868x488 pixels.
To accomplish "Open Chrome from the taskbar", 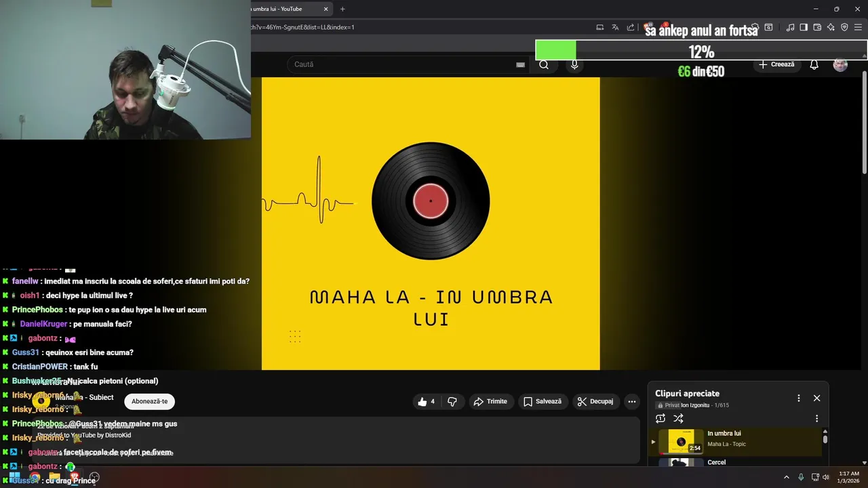I will pyautogui.click(x=35, y=477).
